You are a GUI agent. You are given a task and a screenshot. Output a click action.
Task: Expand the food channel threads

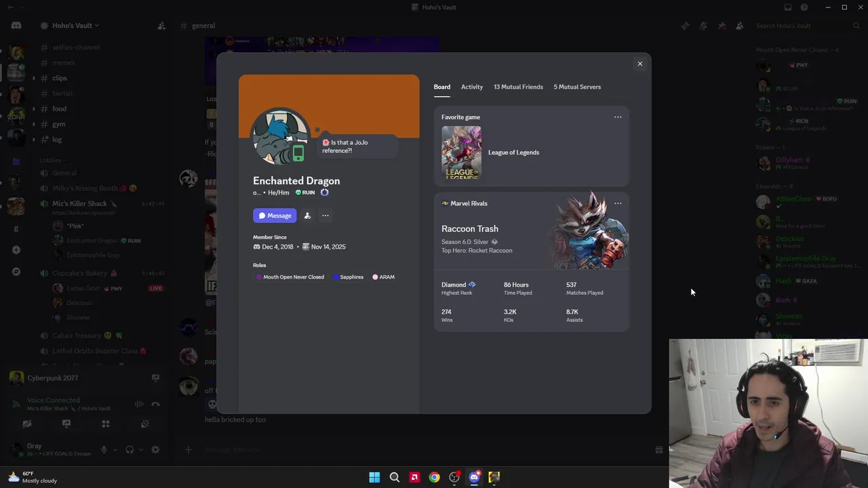point(33,108)
